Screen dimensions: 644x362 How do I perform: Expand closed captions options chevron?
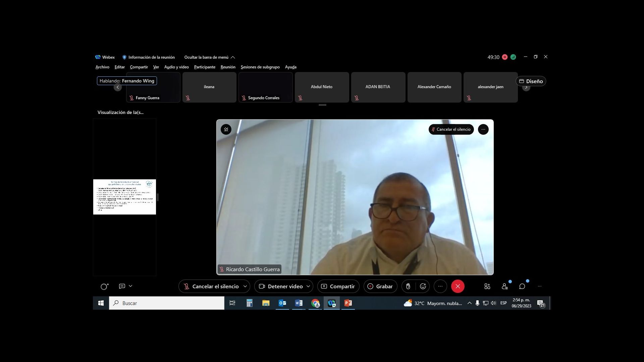pos(130,286)
